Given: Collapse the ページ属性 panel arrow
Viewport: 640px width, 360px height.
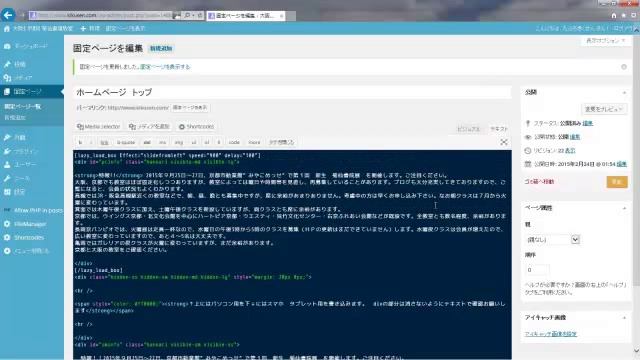Looking at the screenshot, I should pos(624,208).
